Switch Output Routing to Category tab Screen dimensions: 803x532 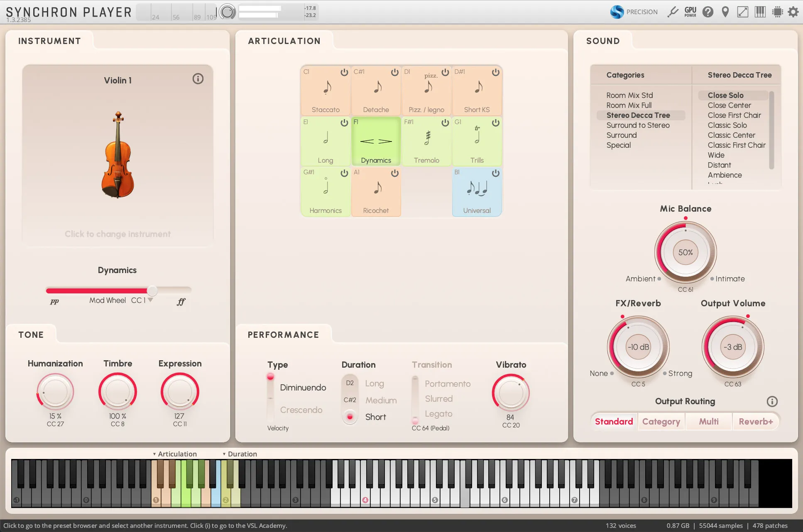[661, 422]
